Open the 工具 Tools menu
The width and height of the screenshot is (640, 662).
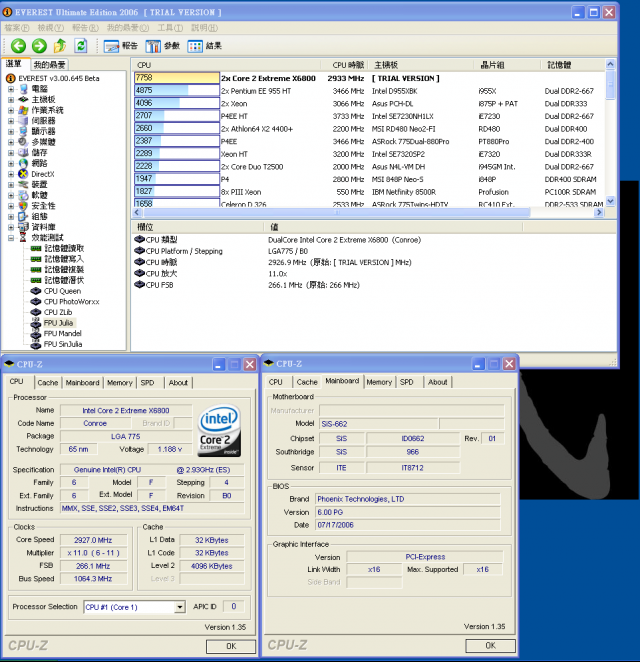pyautogui.click(x=170, y=28)
